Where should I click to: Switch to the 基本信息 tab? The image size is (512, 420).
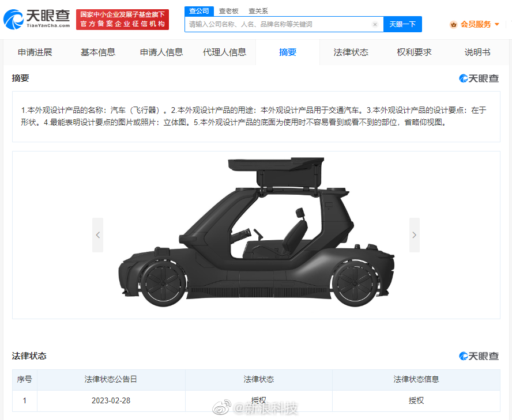98,52
